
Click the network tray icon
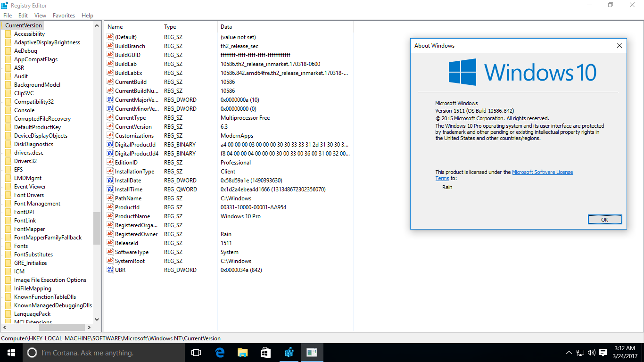click(580, 353)
